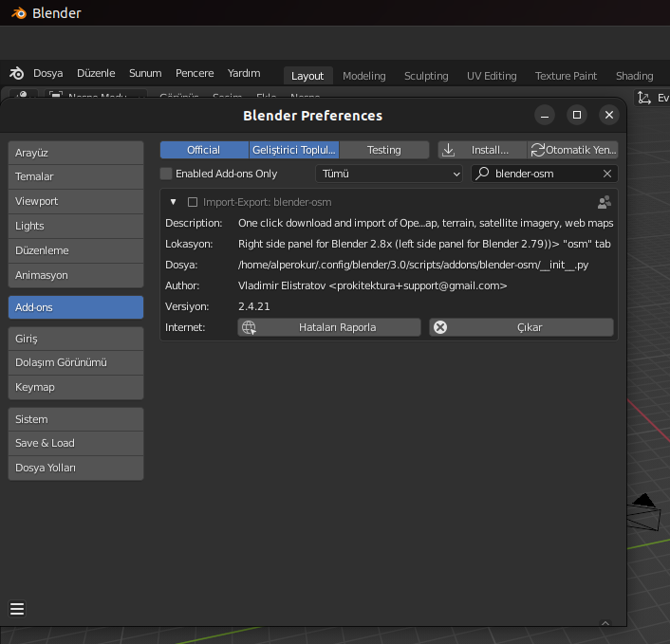670x644 pixels.
Task: Open the Lights preferences section
Action: tap(76, 226)
